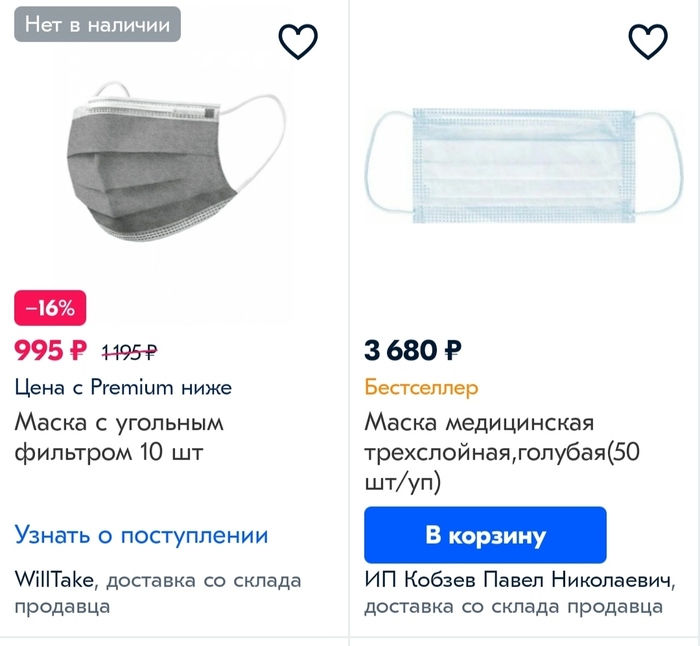
Task: Open 'Маска с угольным фильтром 10 шт' title
Action: [x=119, y=437]
